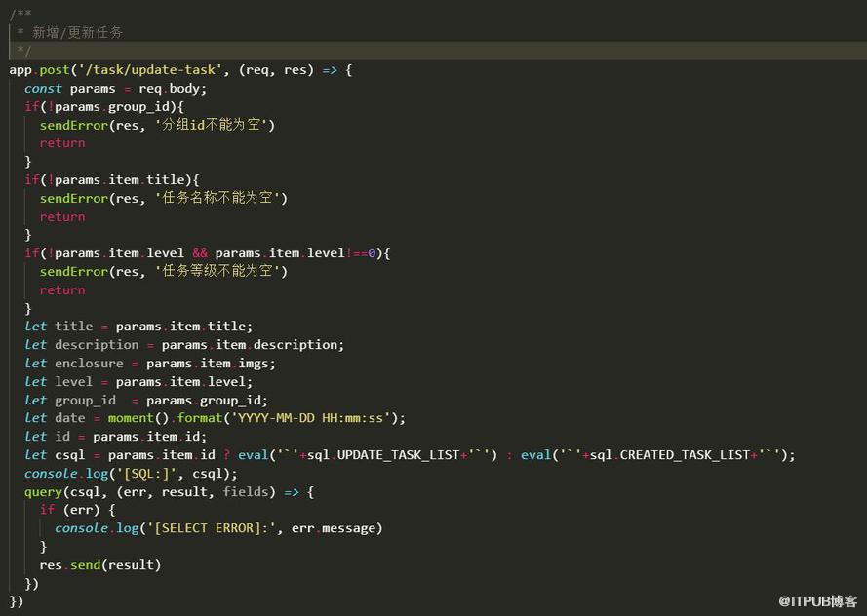Click the let description variable name

tap(97, 345)
